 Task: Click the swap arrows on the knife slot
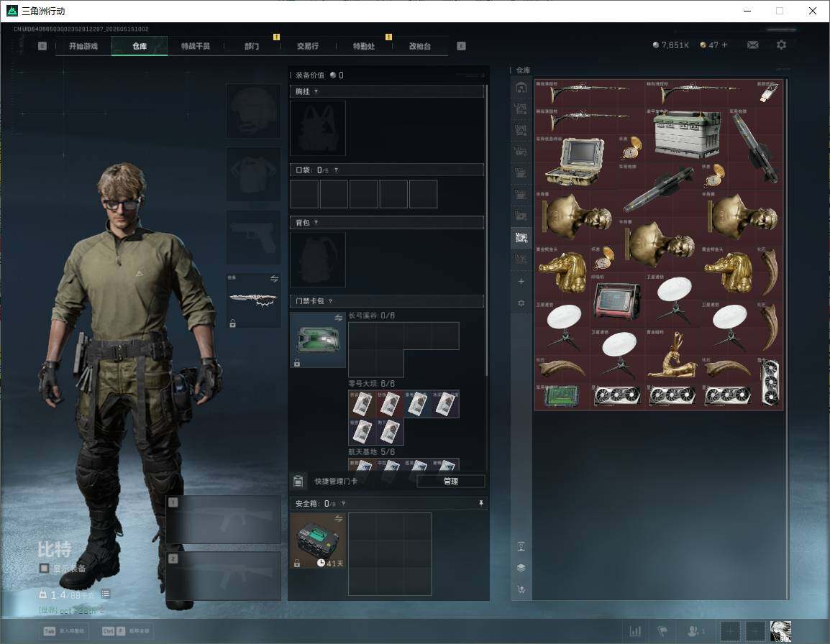274,279
